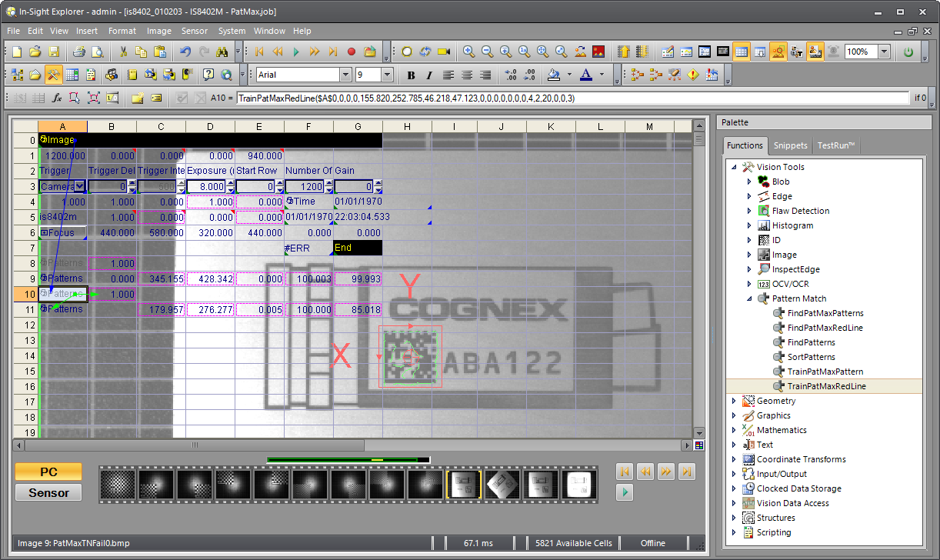Image resolution: width=940 pixels, height=560 pixels.
Task: Open the 100% zoom level dropdown
Action: [x=884, y=52]
